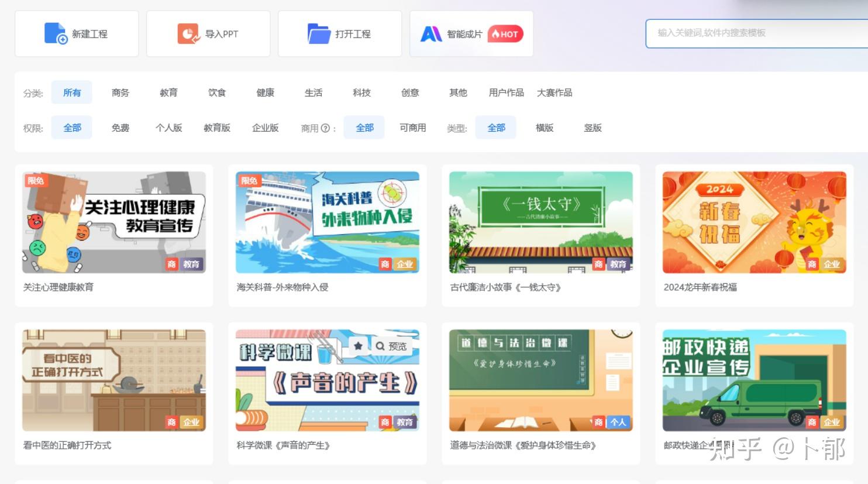
Task: Click inside the template keyword search field
Action: click(755, 33)
